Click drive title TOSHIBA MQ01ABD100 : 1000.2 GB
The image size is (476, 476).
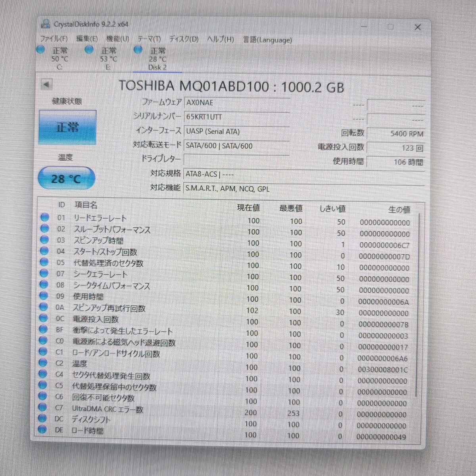231,86
